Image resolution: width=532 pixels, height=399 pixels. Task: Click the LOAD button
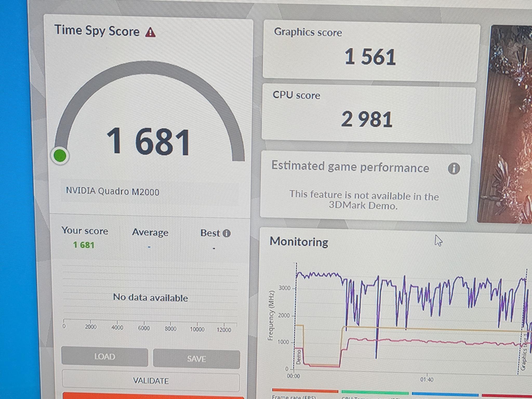105,356
